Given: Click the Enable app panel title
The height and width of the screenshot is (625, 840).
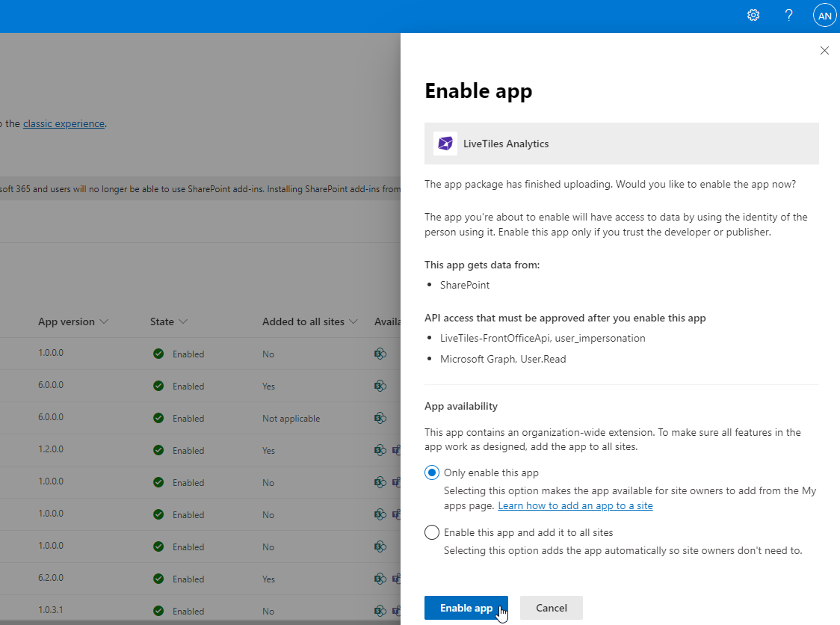Looking at the screenshot, I should (478, 91).
